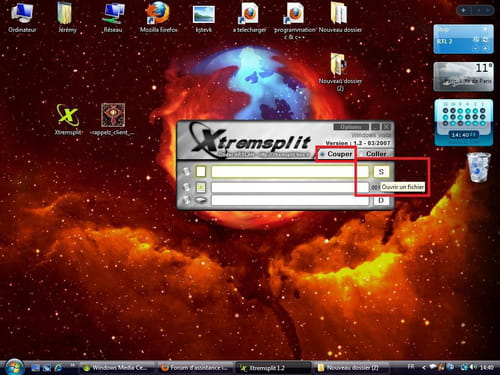The height and width of the screenshot is (375, 500).
Task: Click the Switch Between Windows quick launch icon
Action: coord(47,368)
